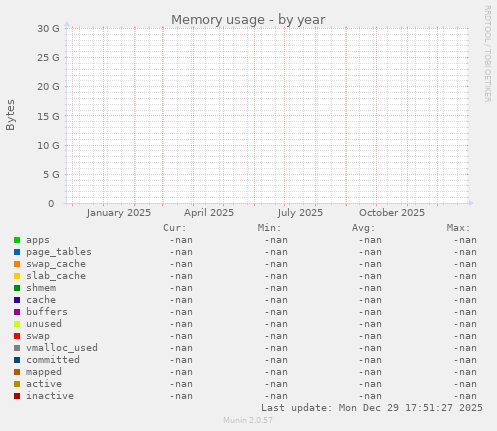The height and width of the screenshot is (431, 497).
Task: Select the 'mapped' legend label
Action: point(44,372)
